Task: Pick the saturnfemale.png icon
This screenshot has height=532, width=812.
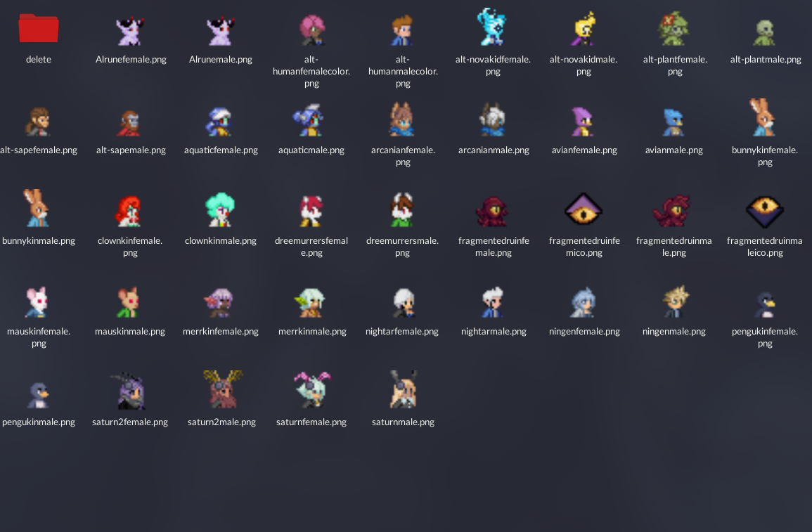Action: tap(312, 389)
